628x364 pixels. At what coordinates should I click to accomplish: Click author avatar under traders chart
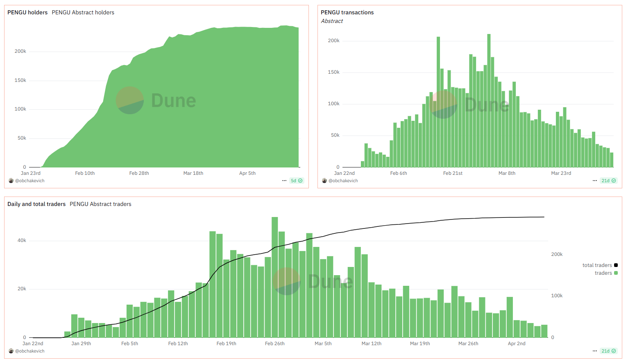point(11,351)
